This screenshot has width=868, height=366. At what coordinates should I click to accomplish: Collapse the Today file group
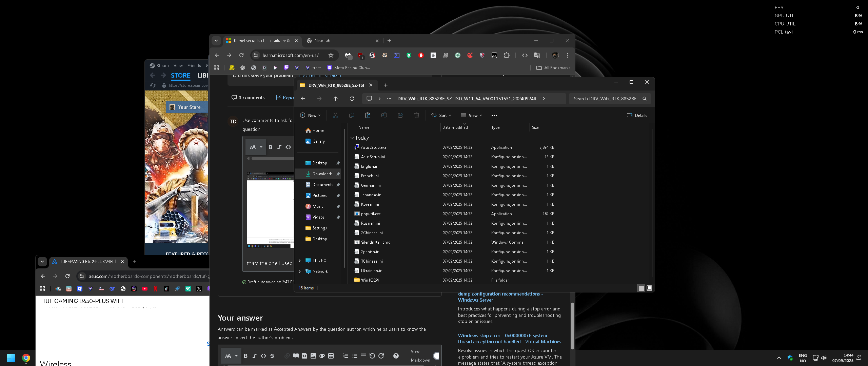(x=352, y=138)
